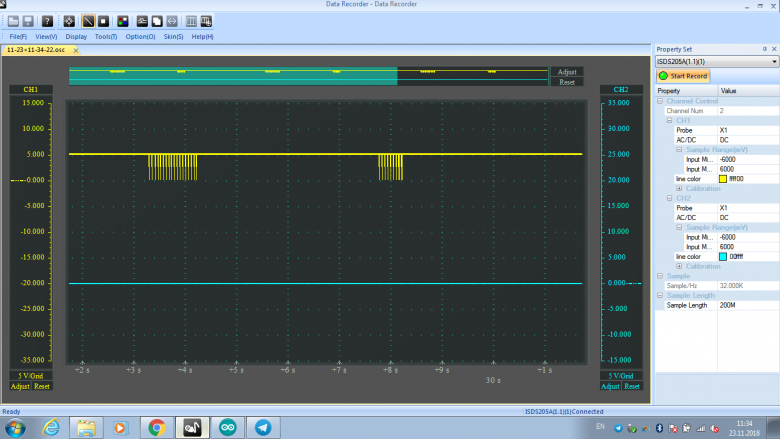The width and height of the screenshot is (780, 439).
Task: Expand the CH1 Calibration group
Action: pos(679,188)
